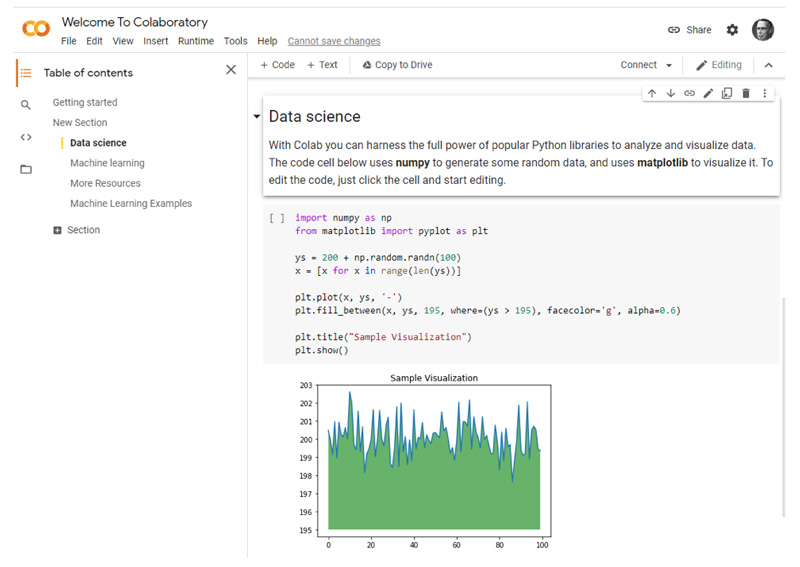Go to Machine Learning Examples in contents
800x567 pixels.
131,204
